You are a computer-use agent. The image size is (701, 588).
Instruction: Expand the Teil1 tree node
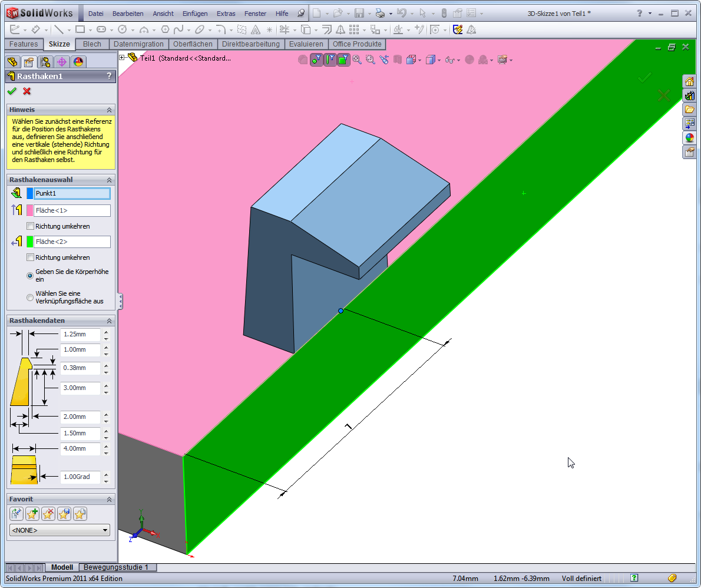(x=122, y=58)
